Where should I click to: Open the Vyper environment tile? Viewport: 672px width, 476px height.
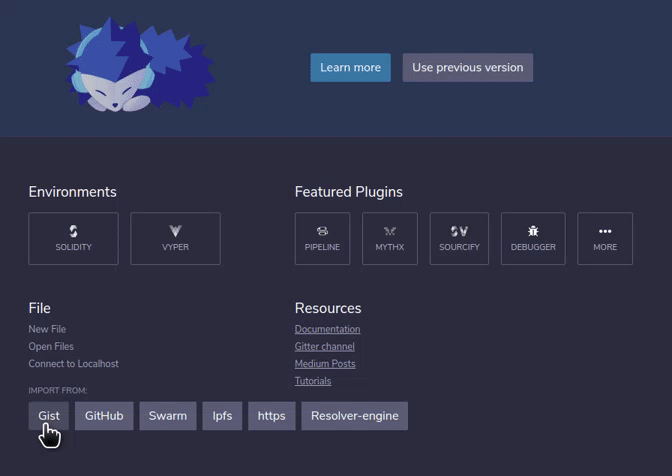tap(175, 239)
